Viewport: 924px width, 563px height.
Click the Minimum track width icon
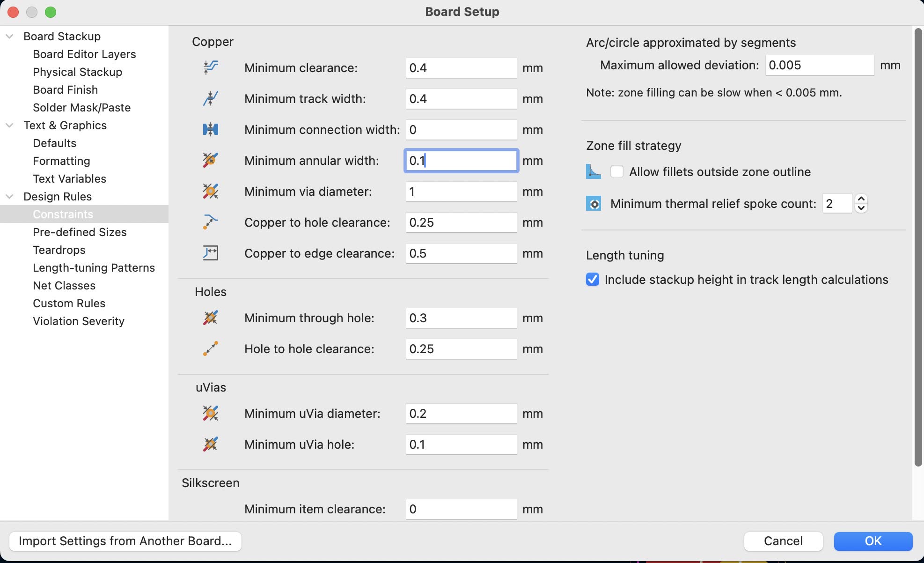click(211, 98)
